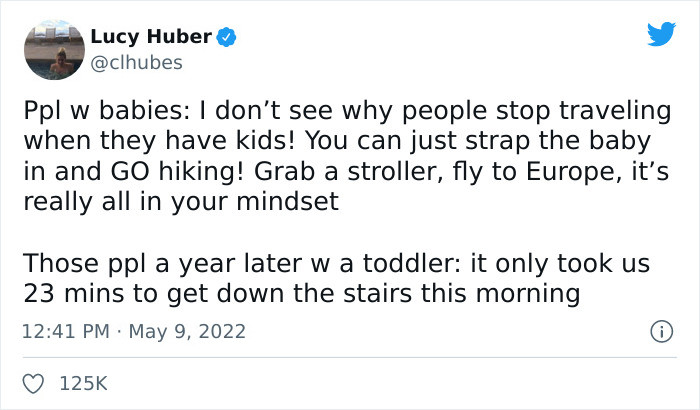Click the blue Twitter bird logo

tap(660, 35)
